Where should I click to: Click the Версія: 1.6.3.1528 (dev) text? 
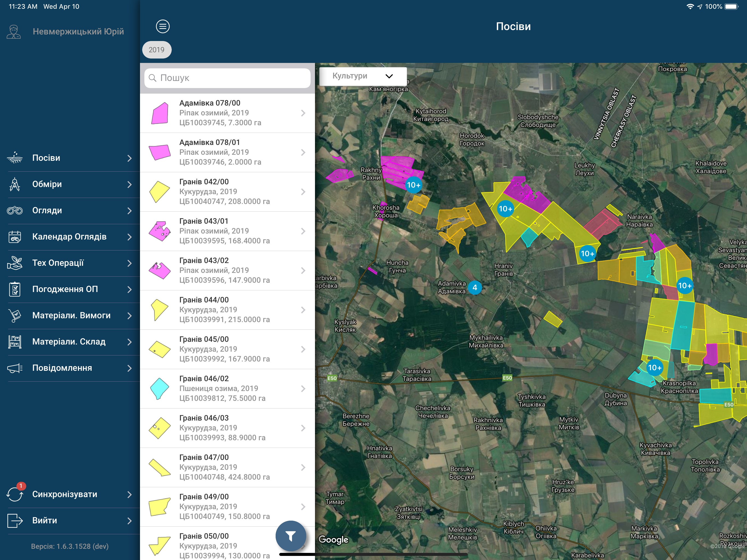70,546
